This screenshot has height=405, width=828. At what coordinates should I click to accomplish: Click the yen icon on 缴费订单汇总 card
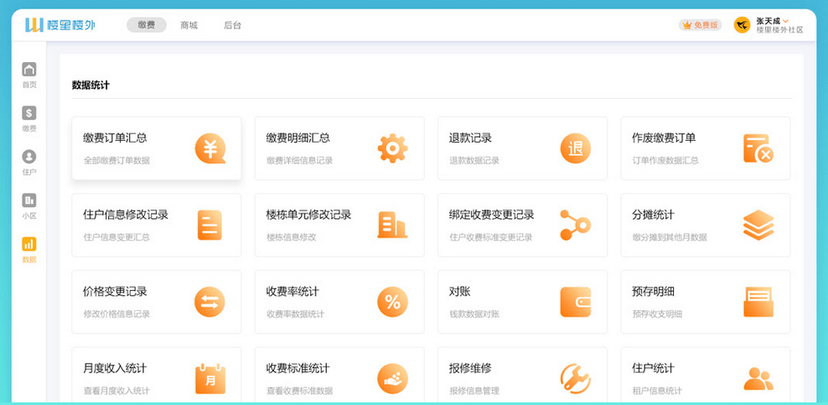pos(210,148)
